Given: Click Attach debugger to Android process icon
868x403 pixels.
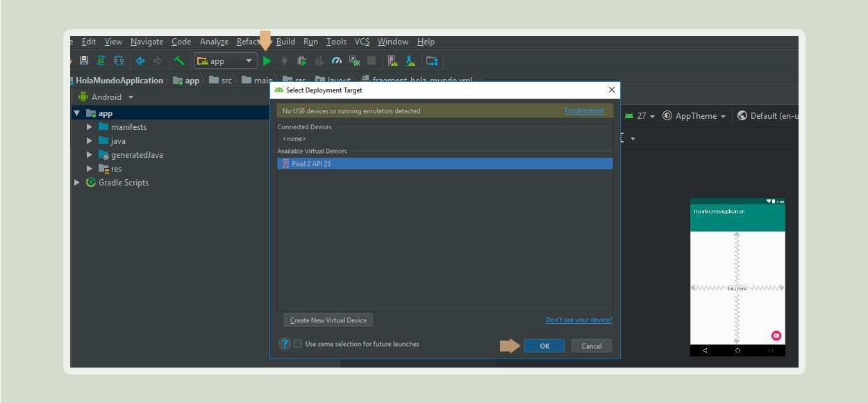Looking at the screenshot, I should pos(354,61).
